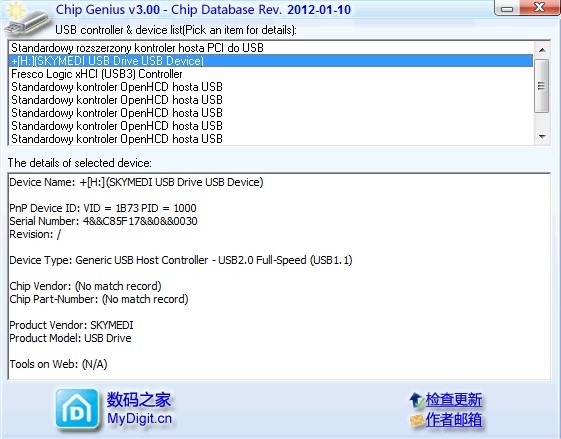The width and height of the screenshot is (561, 439).
Task: Click the MyDigit house logo icon
Action: [x=77, y=409]
